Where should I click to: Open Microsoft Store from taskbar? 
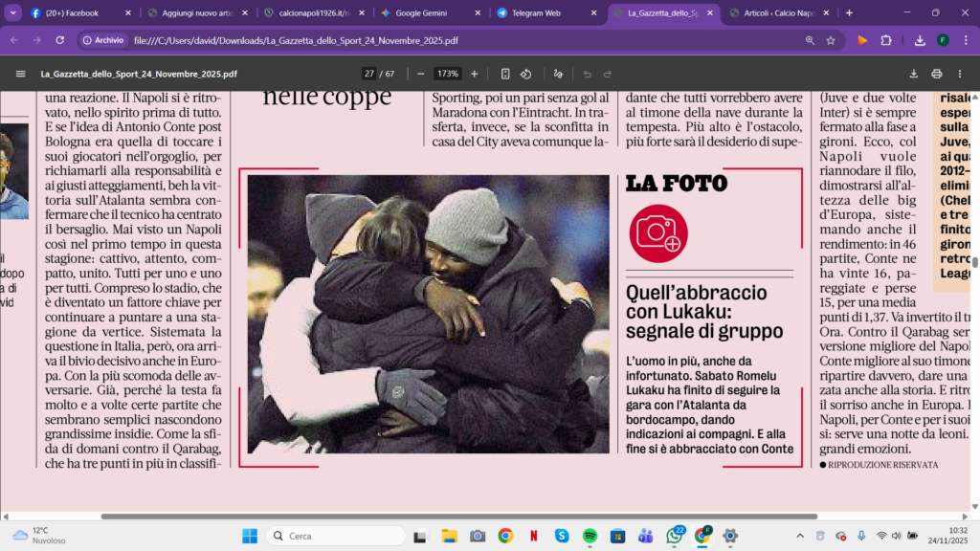click(618, 536)
